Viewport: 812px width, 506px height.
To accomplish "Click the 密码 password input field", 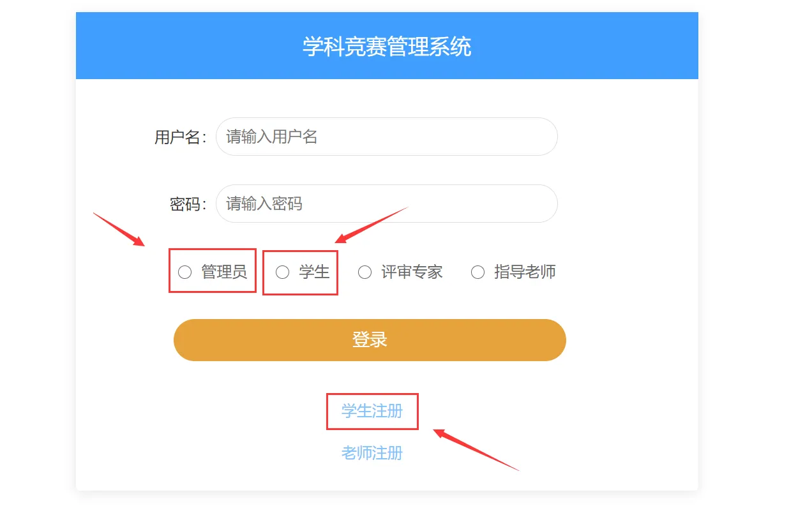I will pos(386,203).
